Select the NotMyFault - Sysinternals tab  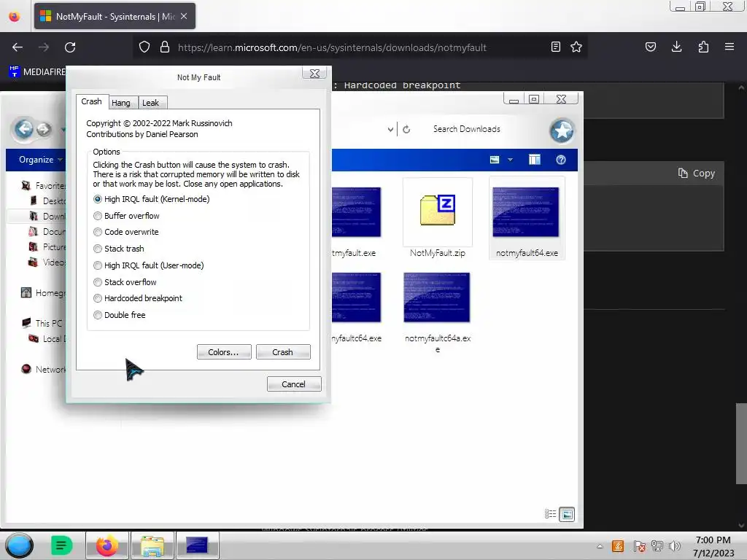pyautogui.click(x=115, y=16)
